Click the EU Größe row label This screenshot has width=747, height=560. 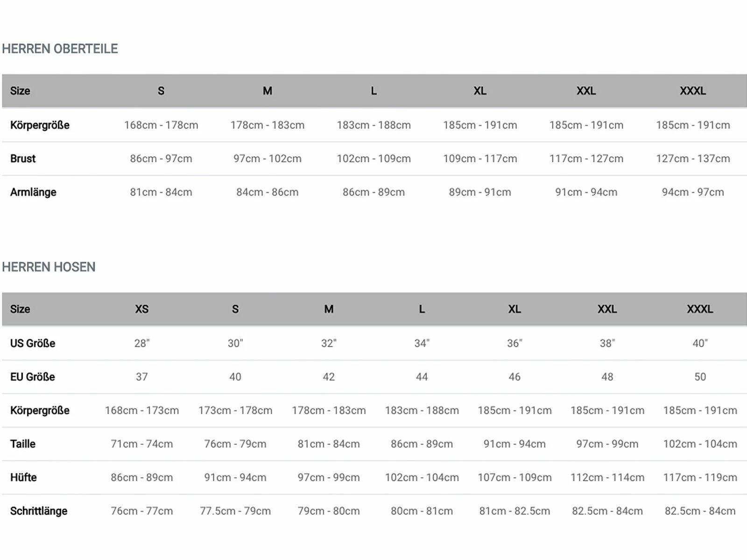33,377
